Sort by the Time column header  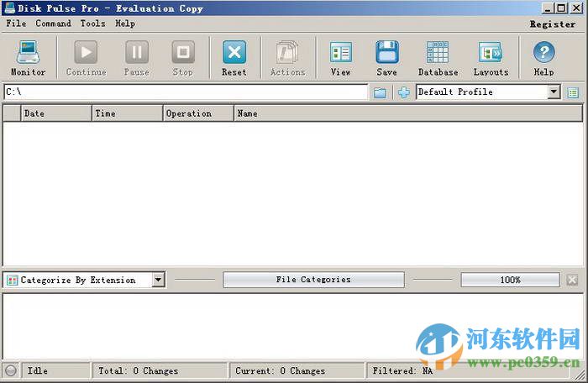point(128,113)
